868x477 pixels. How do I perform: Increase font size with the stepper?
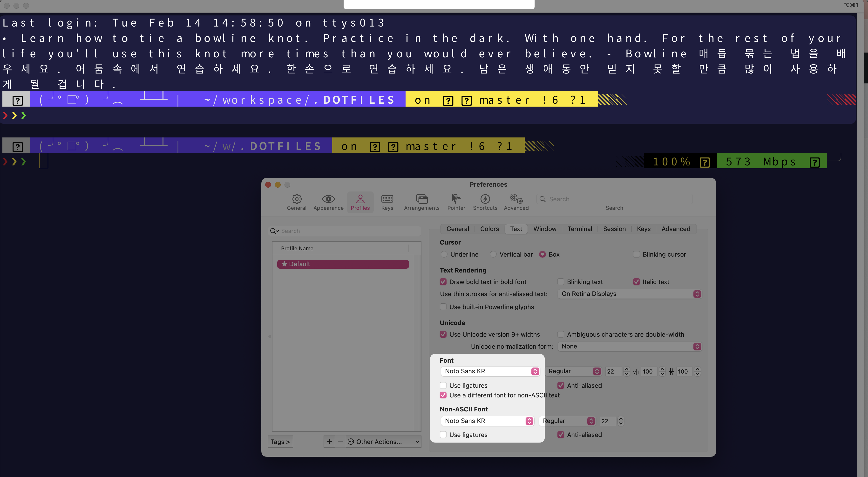click(626, 369)
